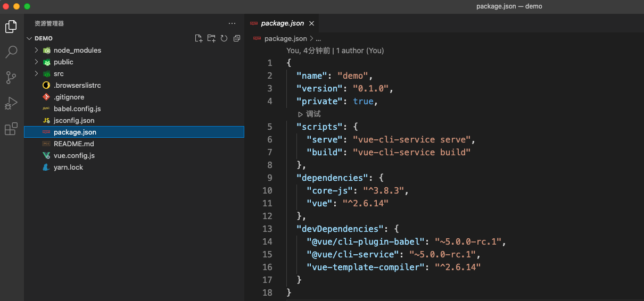Image resolution: width=644 pixels, height=301 pixels.
Task: Click line number 9 in the gutter
Action: pyautogui.click(x=270, y=178)
